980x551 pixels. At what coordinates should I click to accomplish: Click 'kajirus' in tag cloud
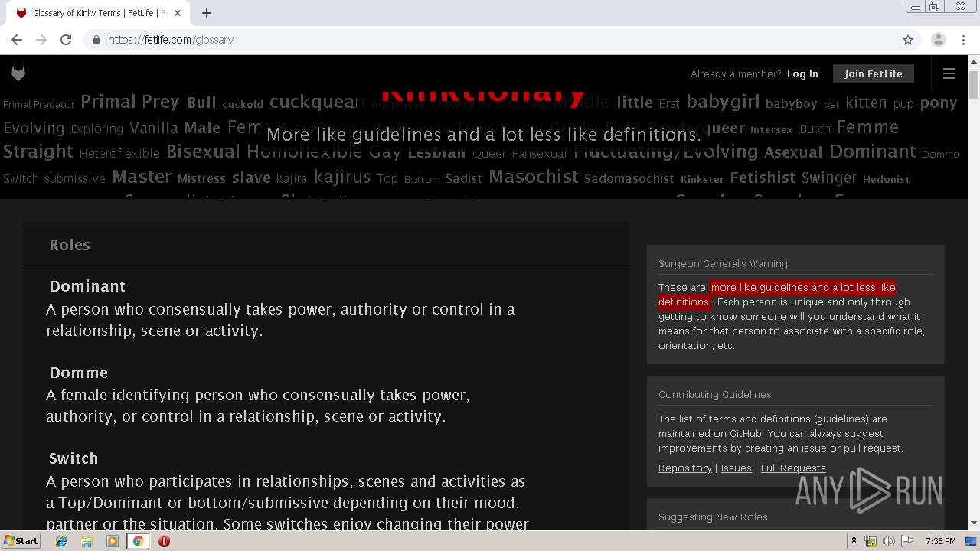pos(342,178)
